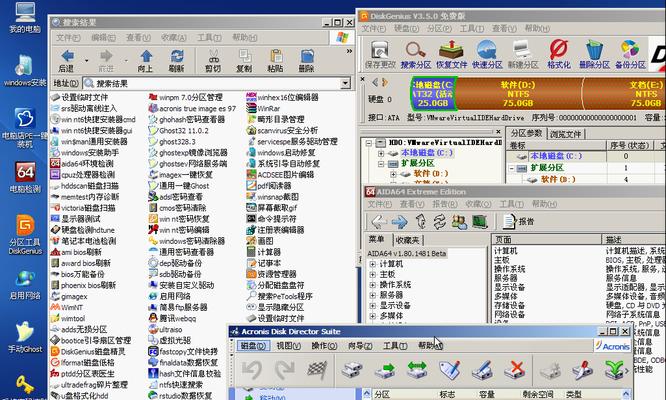This screenshot has width=666, height=400.
Task: Expand 显示设备 node in AIDA64 tree
Action: click(x=373, y=306)
